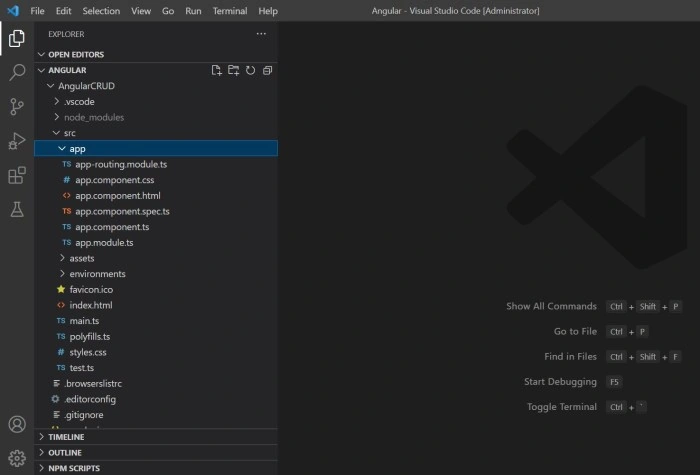Collapse all folders in Explorer
This screenshot has width=700, height=475.
click(267, 71)
